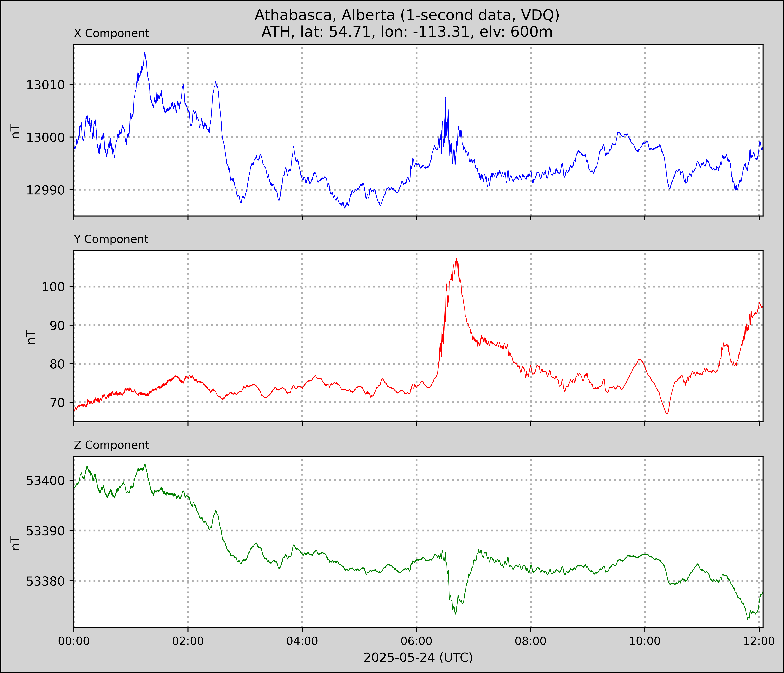The image size is (784, 673).
Task: Click the 'X Component' panel label
Action: (x=112, y=33)
